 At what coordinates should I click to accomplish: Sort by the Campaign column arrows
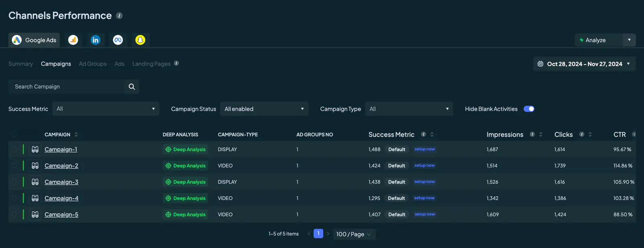click(x=76, y=134)
